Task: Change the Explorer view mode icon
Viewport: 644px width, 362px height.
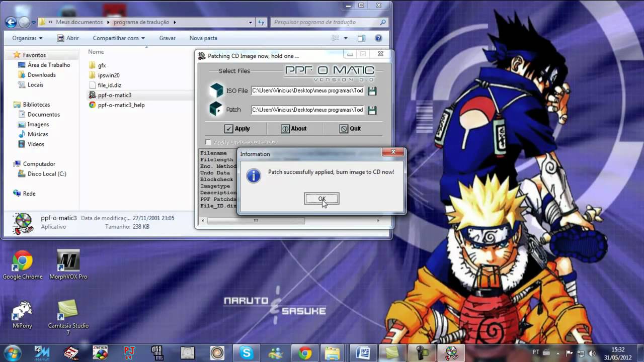Action: pyautogui.click(x=336, y=38)
